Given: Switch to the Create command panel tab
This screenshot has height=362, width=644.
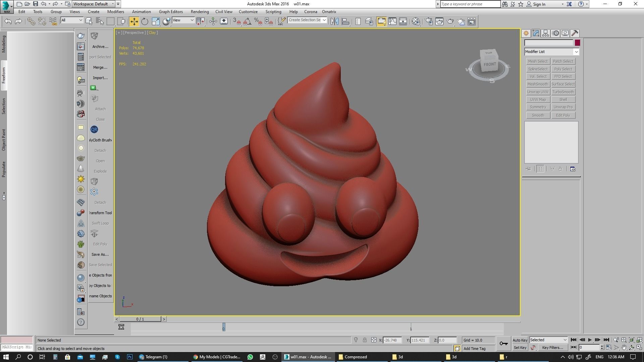Looking at the screenshot, I should (526, 33).
